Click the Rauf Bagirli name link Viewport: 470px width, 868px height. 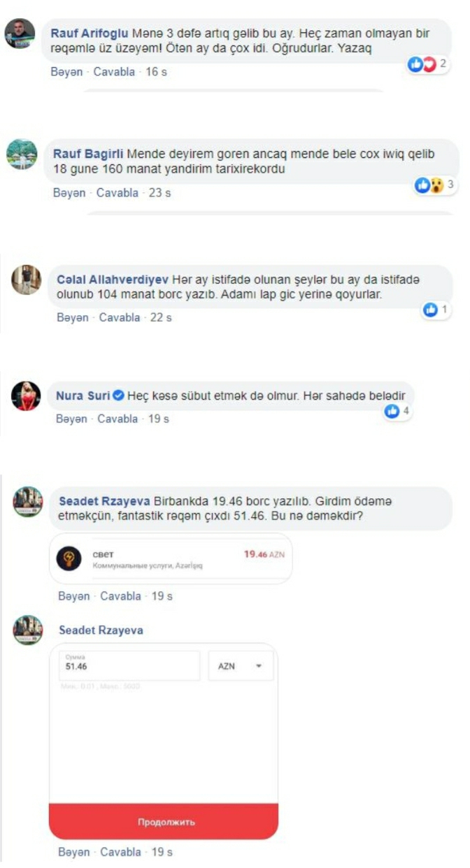point(88,152)
